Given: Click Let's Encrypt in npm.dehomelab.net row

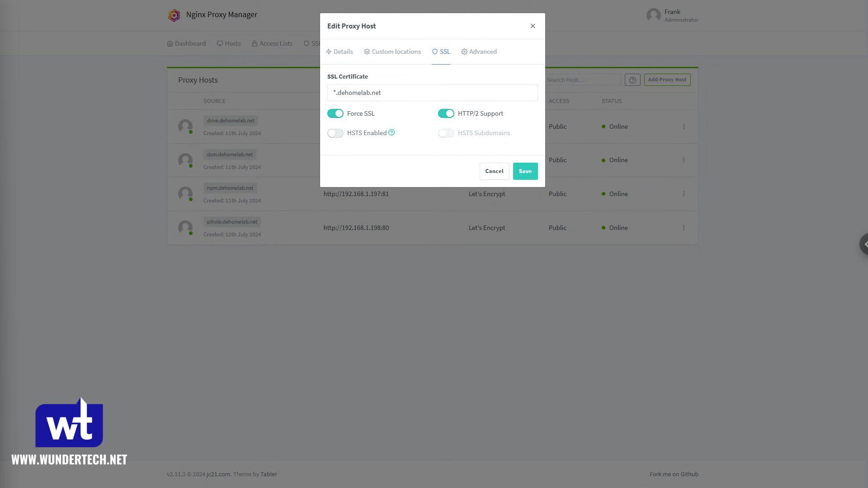Looking at the screenshot, I should (486, 194).
